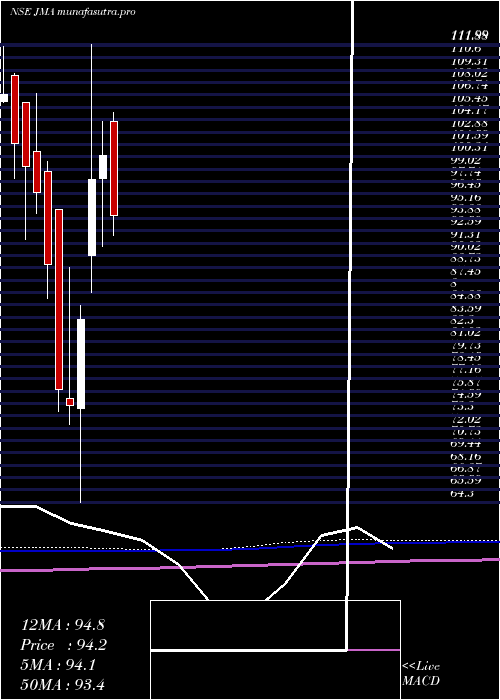The image size is (500, 700).
Task: Click the 90.02 price axis label
Action: coord(468,247)
